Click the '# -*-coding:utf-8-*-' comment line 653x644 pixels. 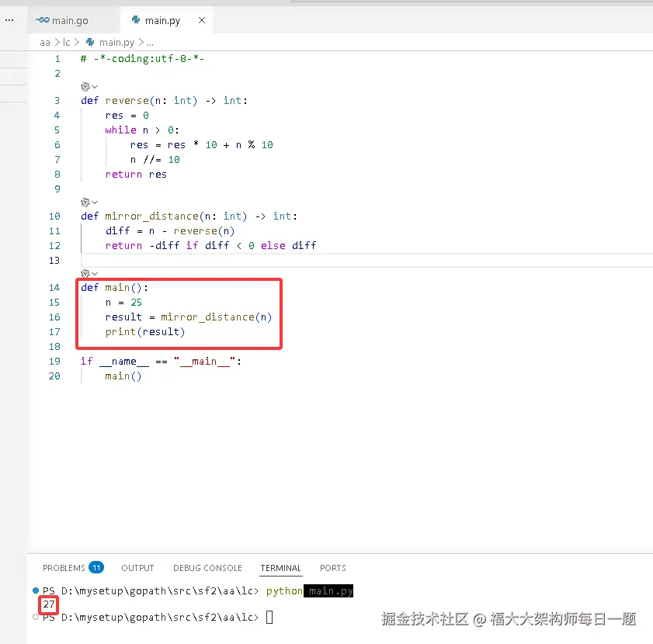142,59
